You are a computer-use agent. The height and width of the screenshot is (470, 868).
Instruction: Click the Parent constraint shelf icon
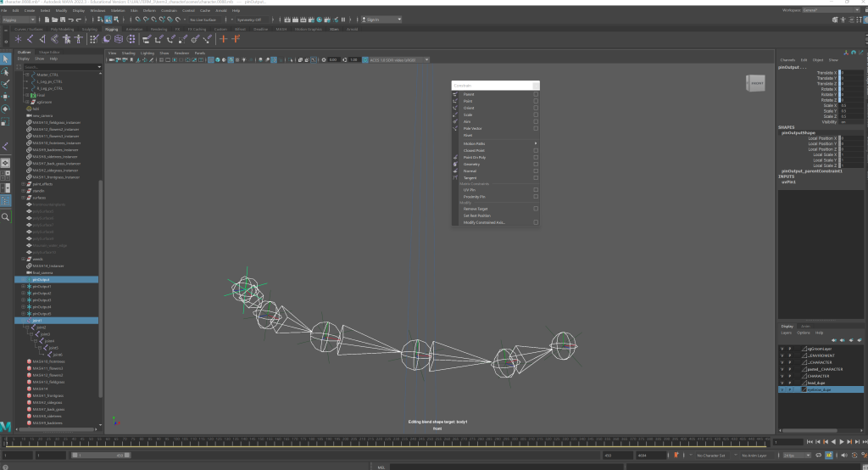tap(146, 39)
